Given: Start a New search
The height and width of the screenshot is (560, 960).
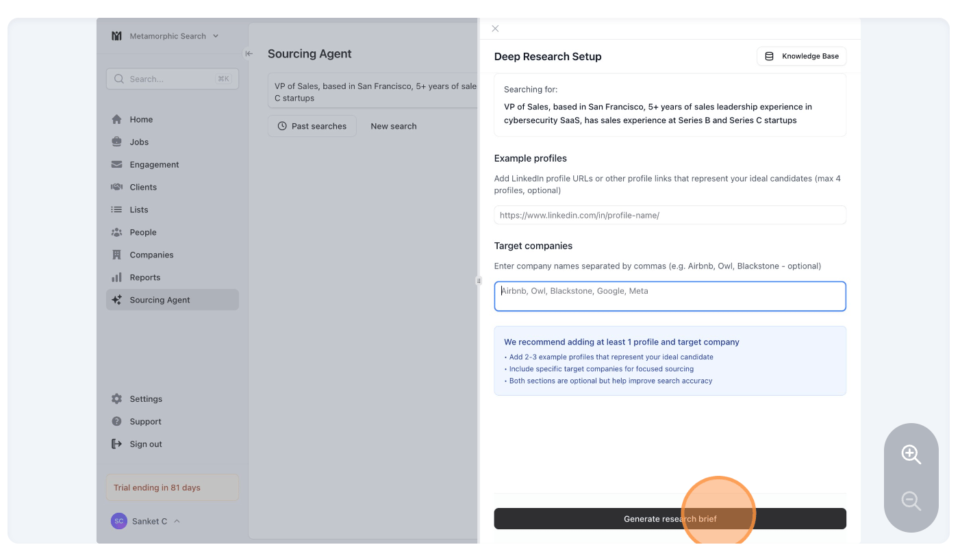Looking at the screenshot, I should click(x=394, y=126).
